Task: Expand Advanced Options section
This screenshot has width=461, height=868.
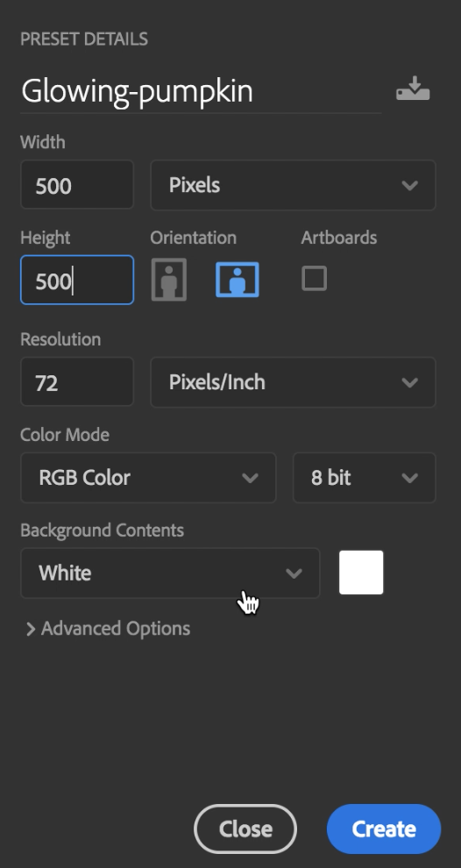Action: point(108,629)
